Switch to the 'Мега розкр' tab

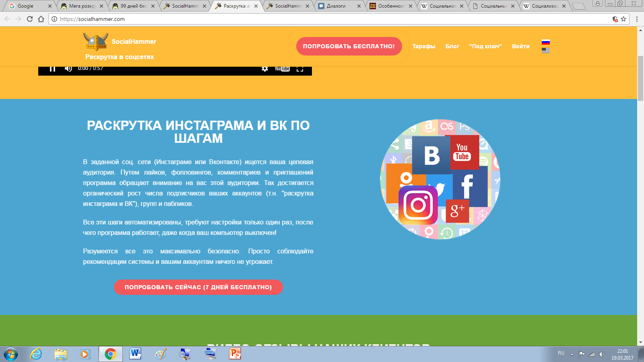(82, 6)
